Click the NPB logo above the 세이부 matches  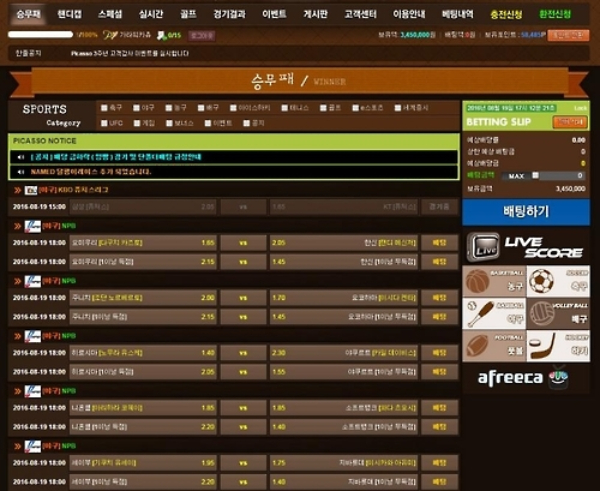[x=33, y=447]
